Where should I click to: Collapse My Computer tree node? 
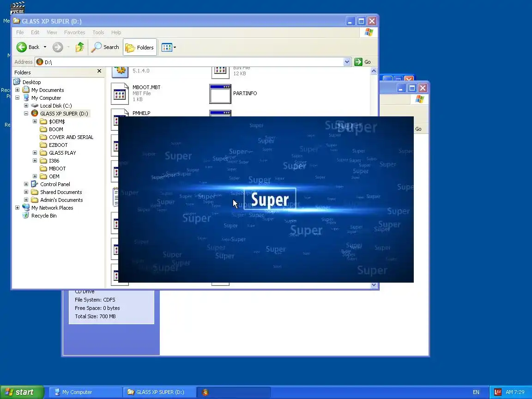click(17, 98)
